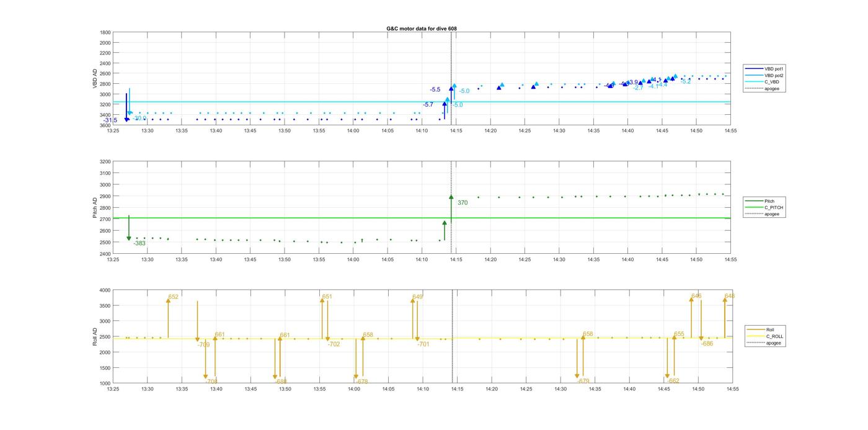The height and width of the screenshot is (430, 868).
Task: Click the '649' roll data label
Action: [x=417, y=297]
